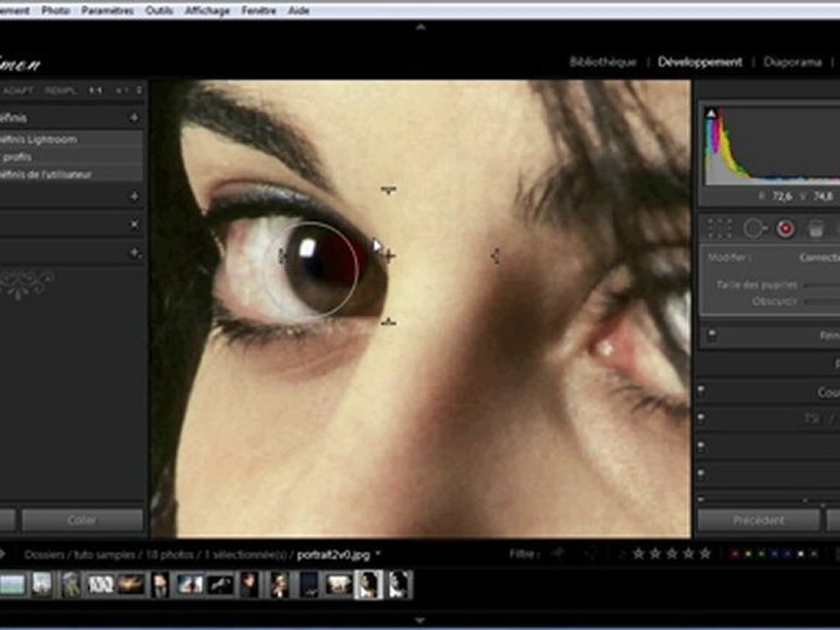Open the Paramètres menu
Image resolution: width=840 pixels, height=630 pixels.
[x=107, y=10]
